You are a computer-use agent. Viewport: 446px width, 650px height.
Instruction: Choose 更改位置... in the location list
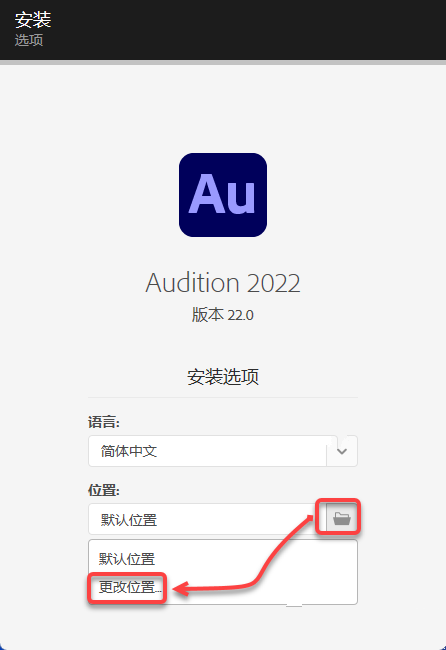point(130,587)
